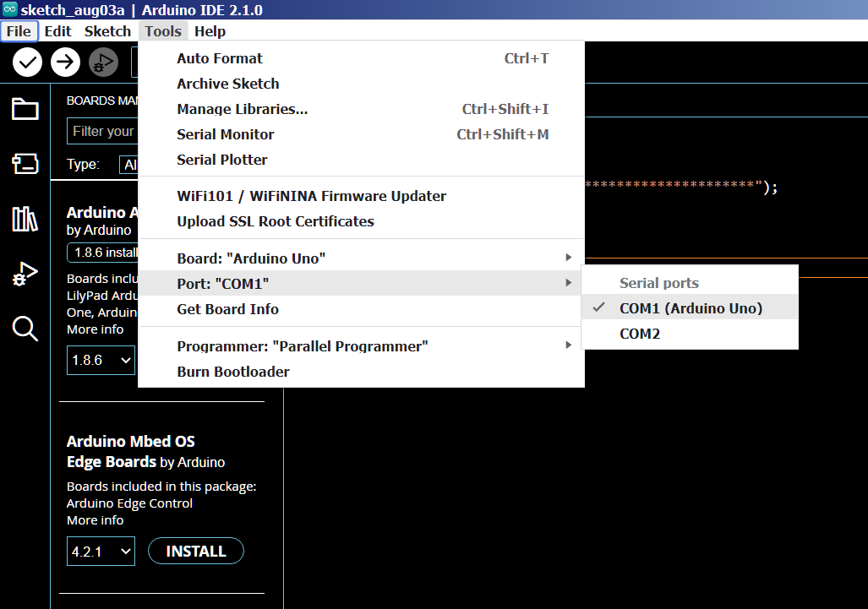Viewport: 868px width, 609px height.
Task: Select Serial Monitor from the Tools menu
Action: 225,133
